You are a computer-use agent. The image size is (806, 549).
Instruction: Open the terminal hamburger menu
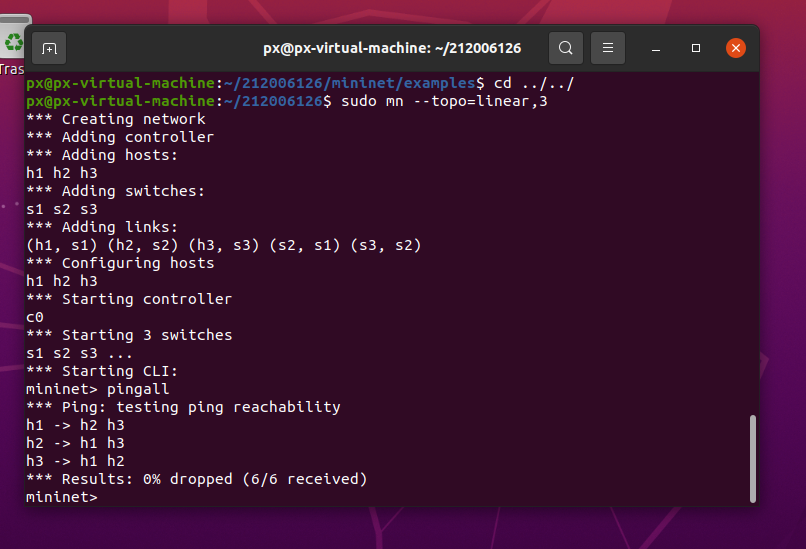click(608, 48)
